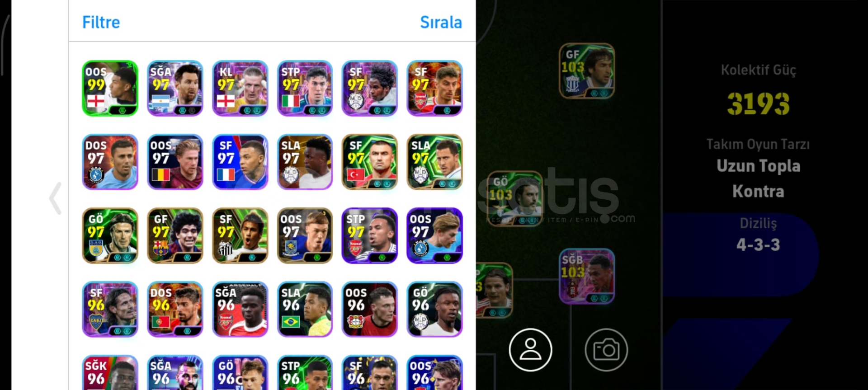Viewport: 868px width, 390px height.
Task: Tap the profile person icon
Action: pyautogui.click(x=530, y=350)
